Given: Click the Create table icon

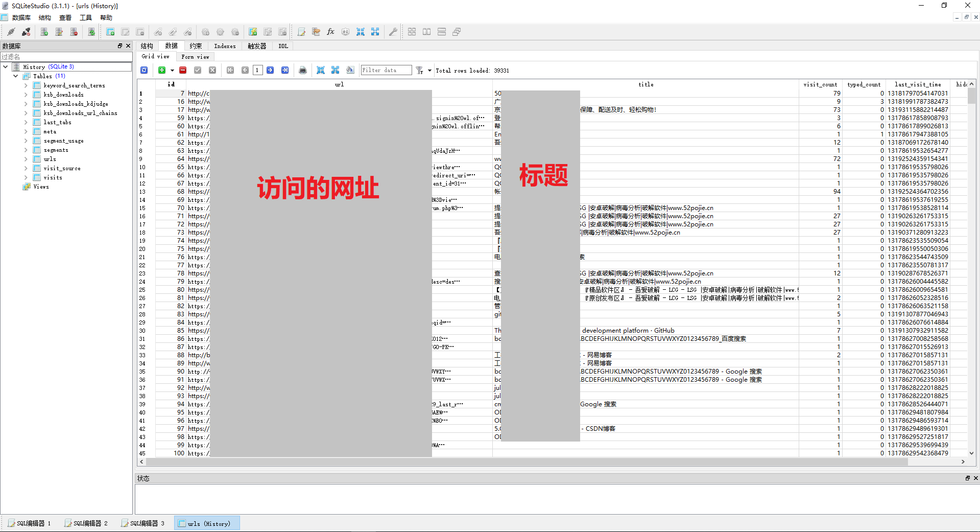Looking at the screenshot, I should (110, 32).
